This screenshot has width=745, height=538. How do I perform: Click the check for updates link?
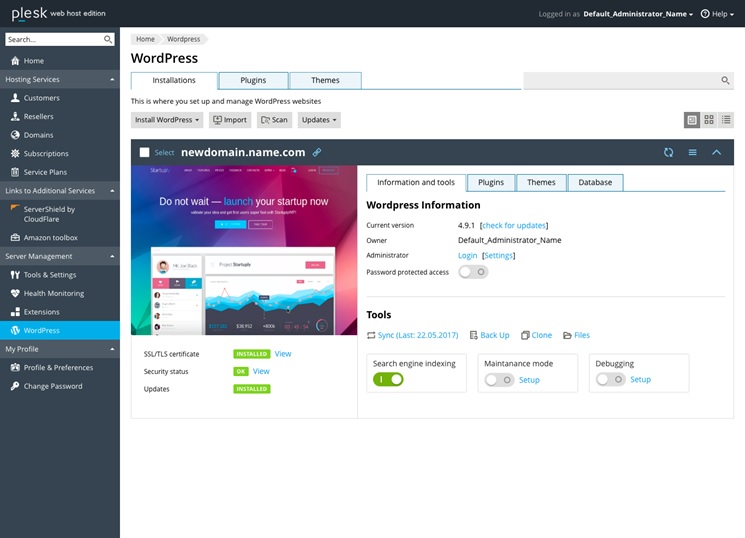[514, 225]
